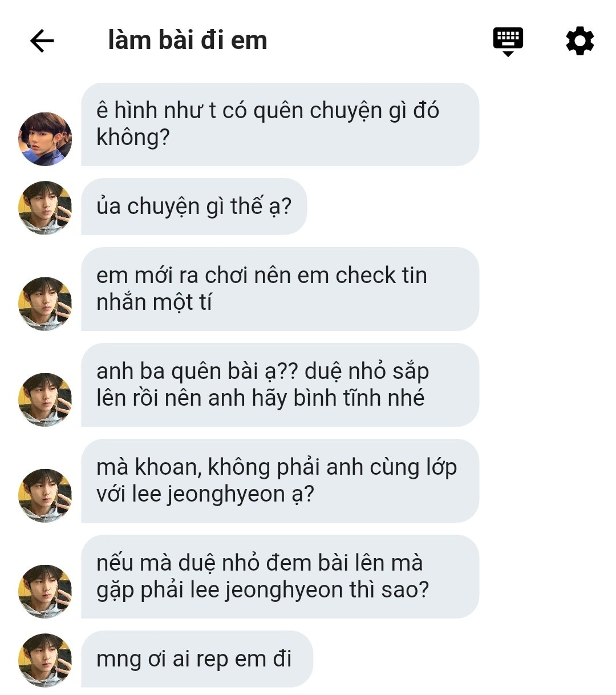
Task: Tap avatar beside 'ủa chuyện gì thế ạ?'
Action: [x=45, y=208]
